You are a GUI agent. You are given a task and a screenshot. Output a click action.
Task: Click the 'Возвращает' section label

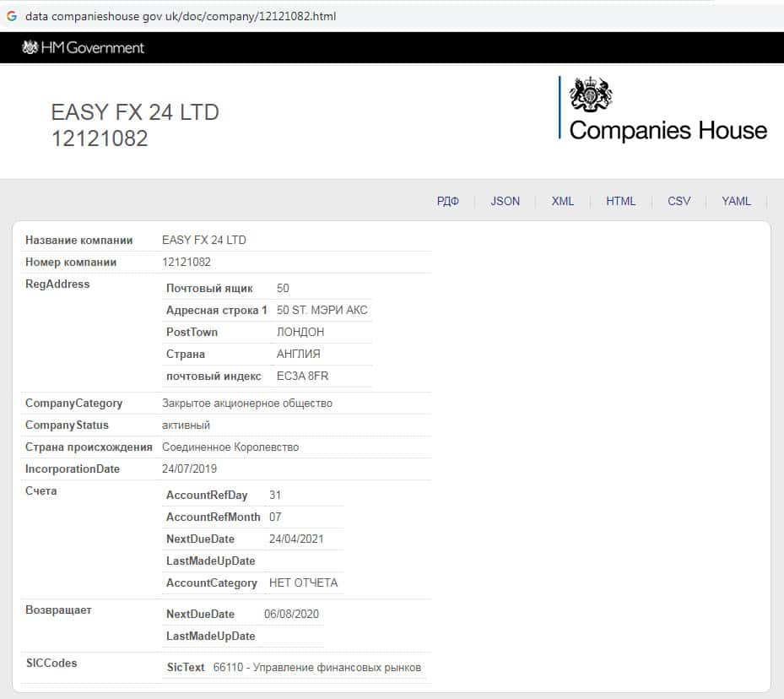58,610
